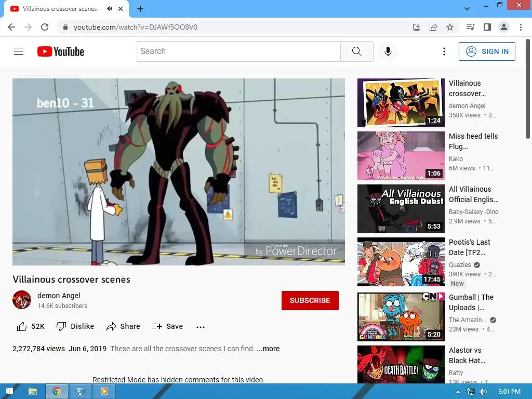Click the 'Kako' channel name

[456, 159]
